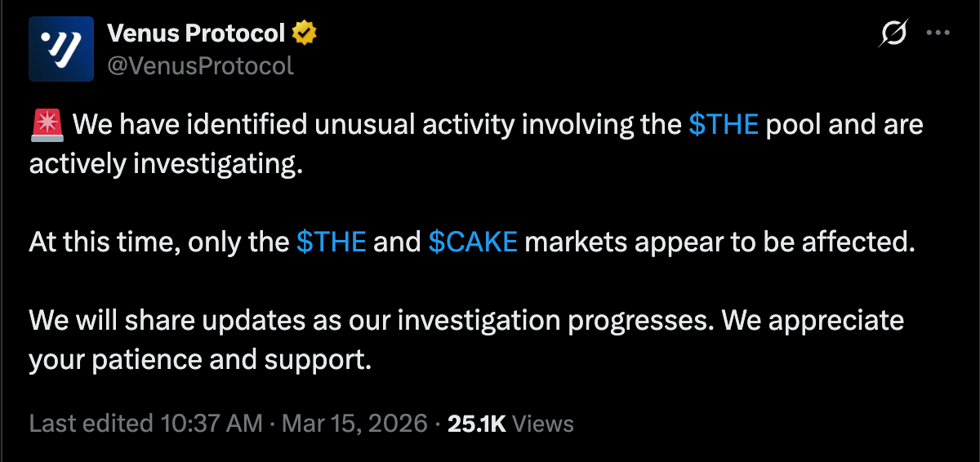Visit the @VenusProtocol handle link
Image resolution: width=980 pixels, height=462 pixels.
[x=200, y=65]
